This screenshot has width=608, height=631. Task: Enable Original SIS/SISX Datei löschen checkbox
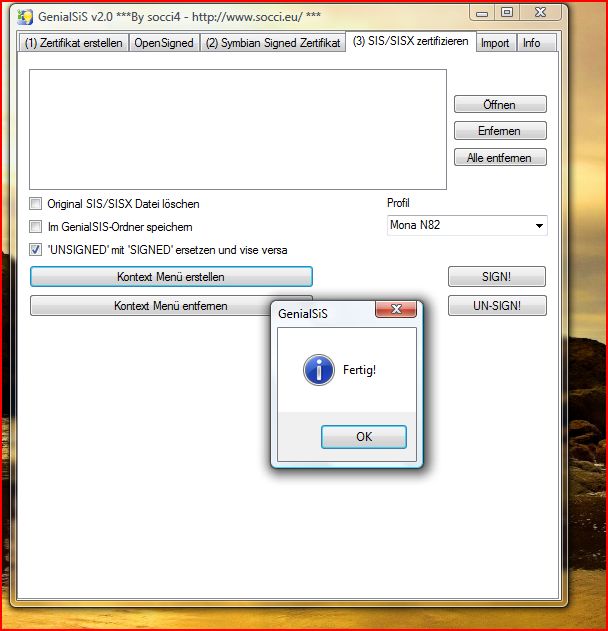click(35, 204)
